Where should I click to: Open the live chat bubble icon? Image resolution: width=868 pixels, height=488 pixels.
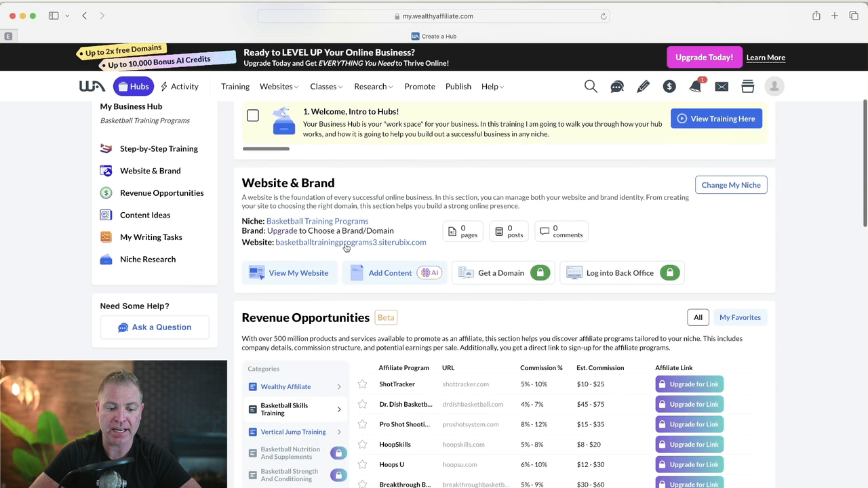pyautogui.click(x=617, y=86)
